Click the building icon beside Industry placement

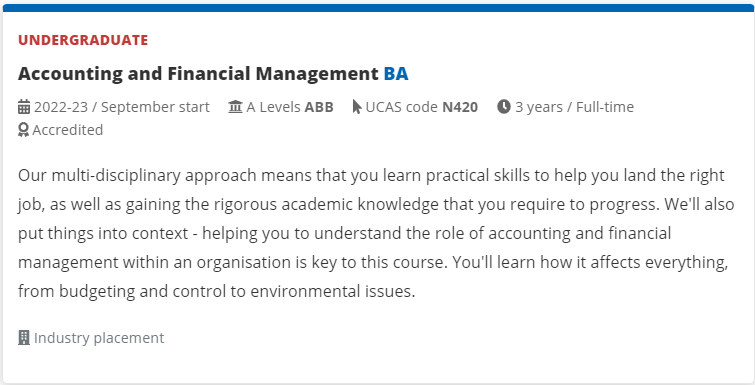[x=24, y=338]
